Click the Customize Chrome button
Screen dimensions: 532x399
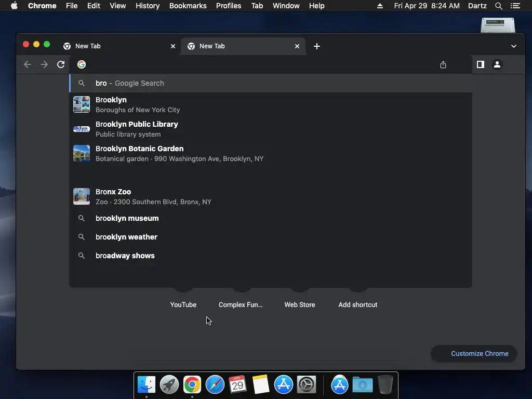point(474,353)
